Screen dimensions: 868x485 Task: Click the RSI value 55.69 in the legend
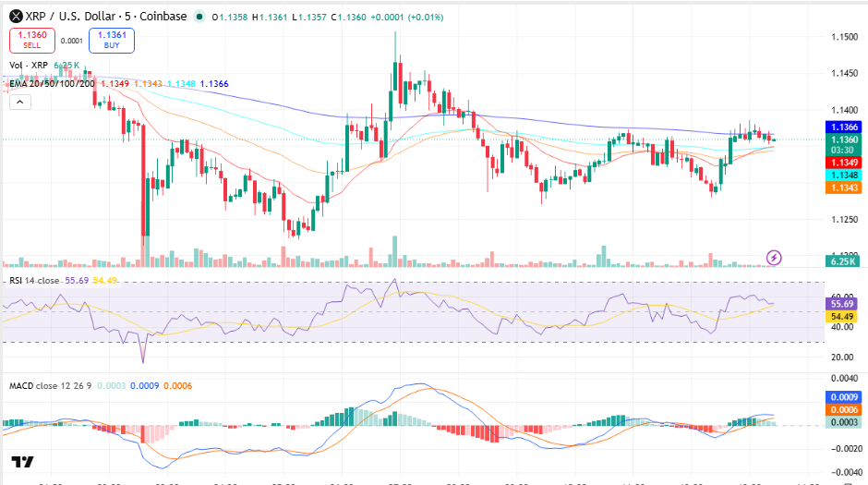77,281
